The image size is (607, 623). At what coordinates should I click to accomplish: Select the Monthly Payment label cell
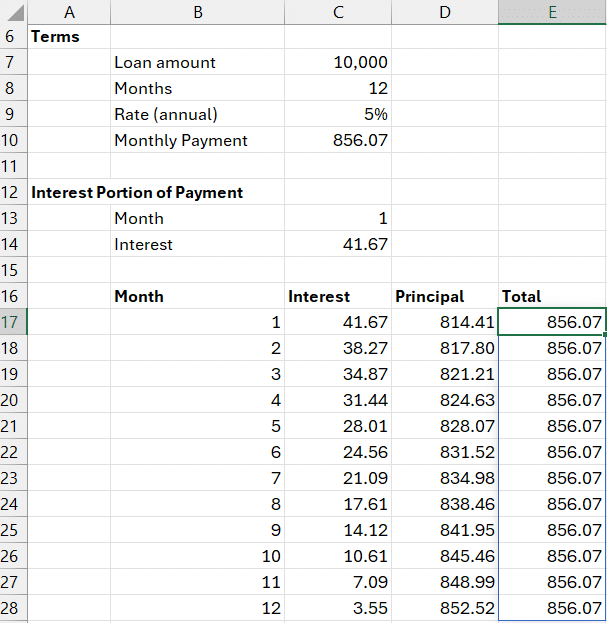coord(181,140)
